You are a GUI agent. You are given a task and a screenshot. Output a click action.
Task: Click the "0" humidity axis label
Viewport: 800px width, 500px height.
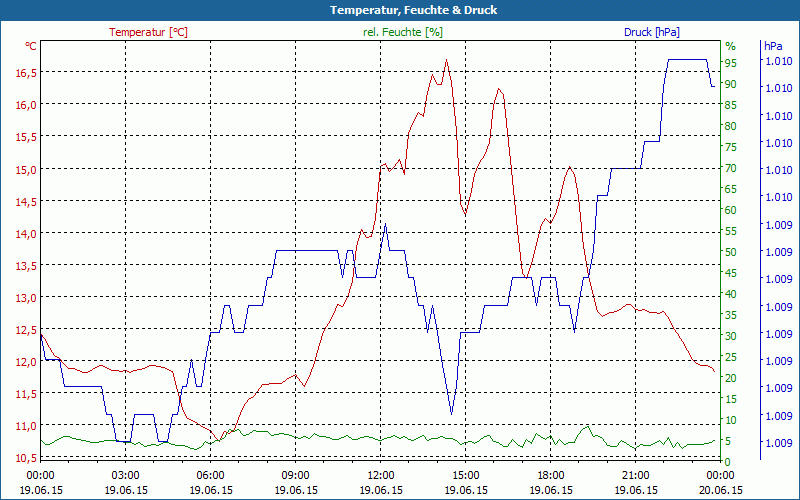click(728, 462)
